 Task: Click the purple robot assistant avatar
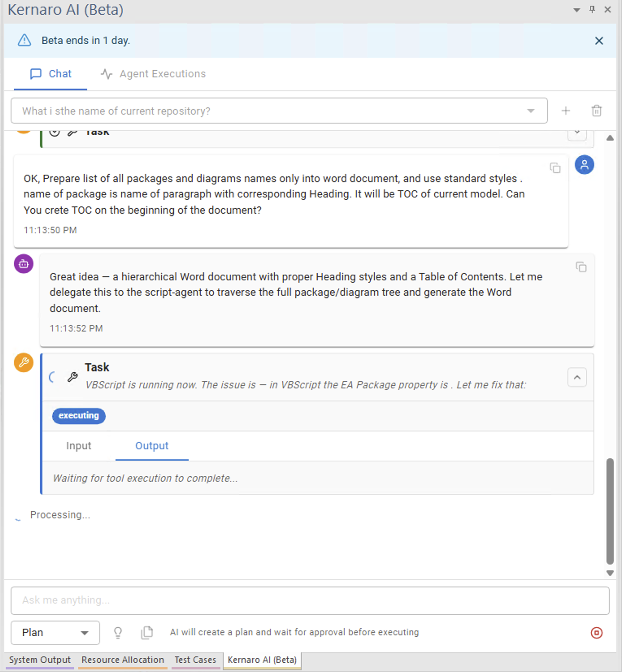[24, 264]
